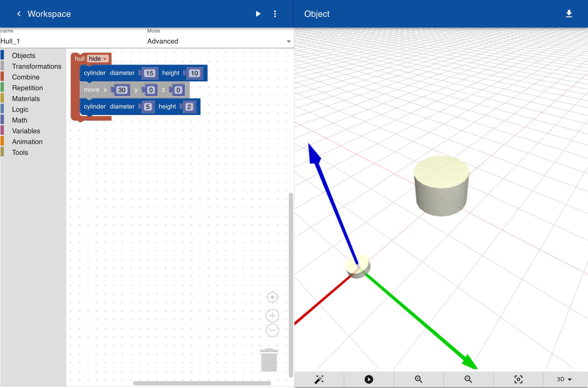Select the hull block label
The width and height of the screenshot is (588, 388).
tap(80, 59)
